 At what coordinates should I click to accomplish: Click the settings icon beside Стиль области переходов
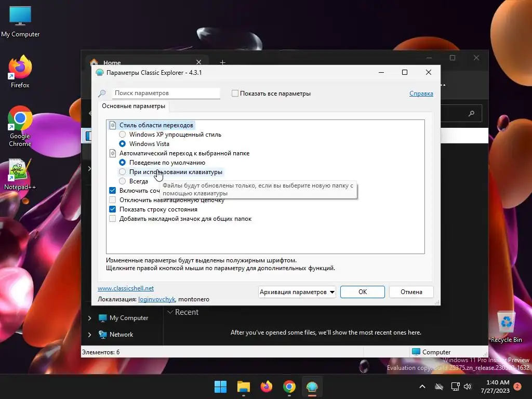[x=113, y=125]
